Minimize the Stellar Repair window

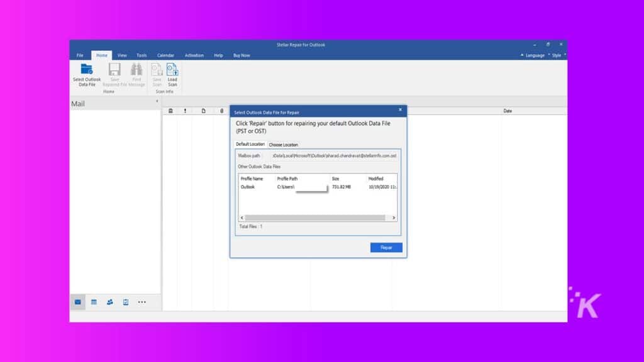(x=535, y=45)
